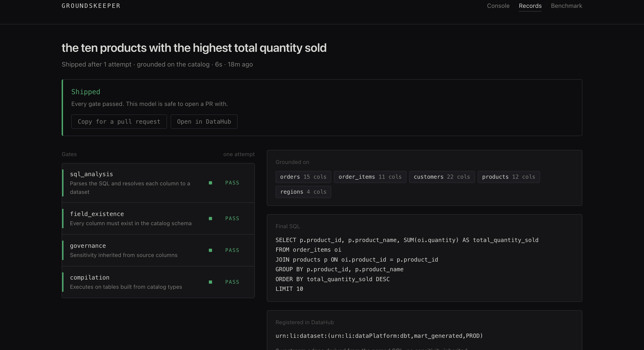Click 'Every column must exist' description
The image size is (644, 350).
point(131,224)
